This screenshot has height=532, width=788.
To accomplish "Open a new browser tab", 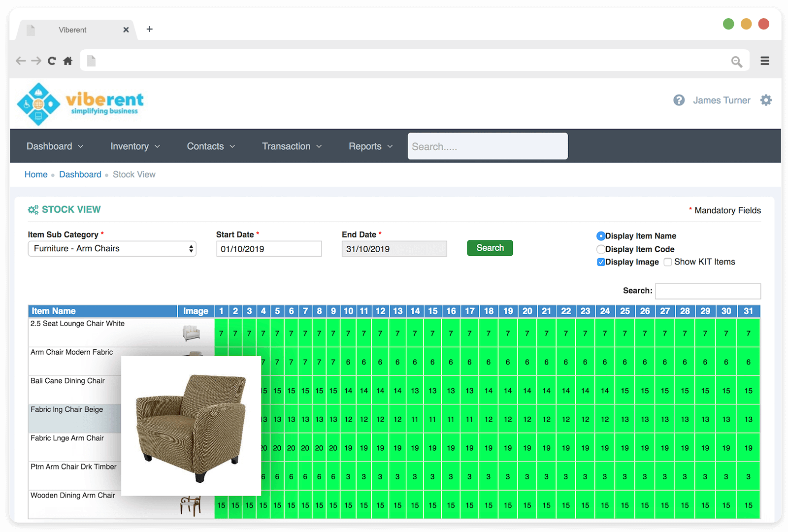I will 150,30.
